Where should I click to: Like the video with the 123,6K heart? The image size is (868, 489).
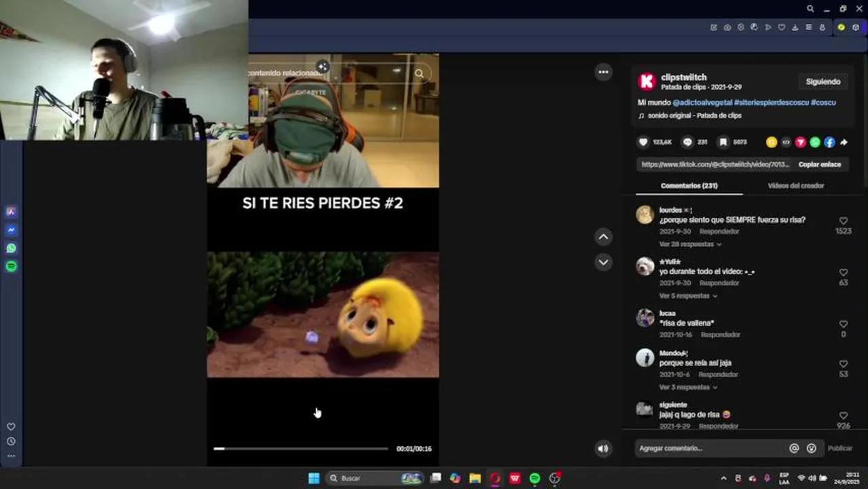click(x=643, y=142)
